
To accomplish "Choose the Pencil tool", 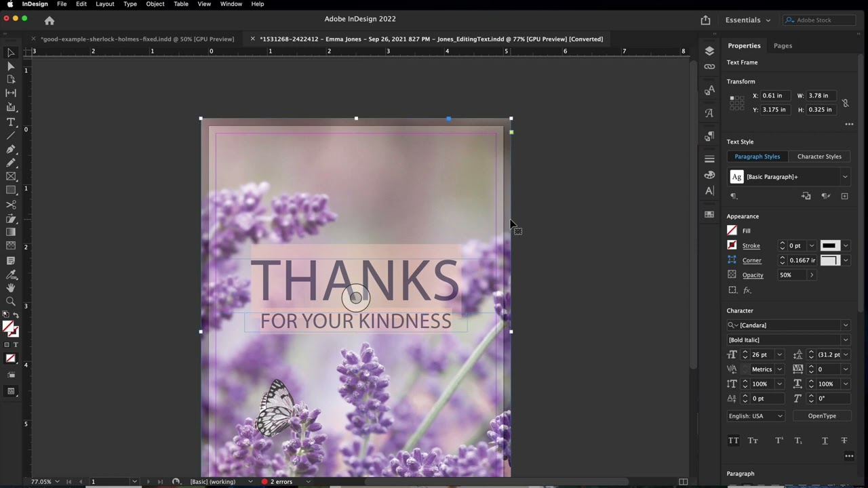I will click(x=11, y=163).
